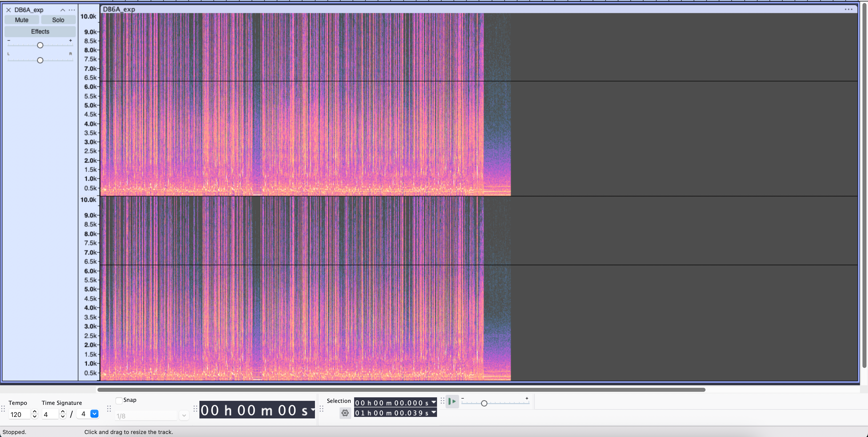The height and width of the screenshot is (437, 868).
Task: Open the track Effects panel
Action: click(x=40, y=31)
